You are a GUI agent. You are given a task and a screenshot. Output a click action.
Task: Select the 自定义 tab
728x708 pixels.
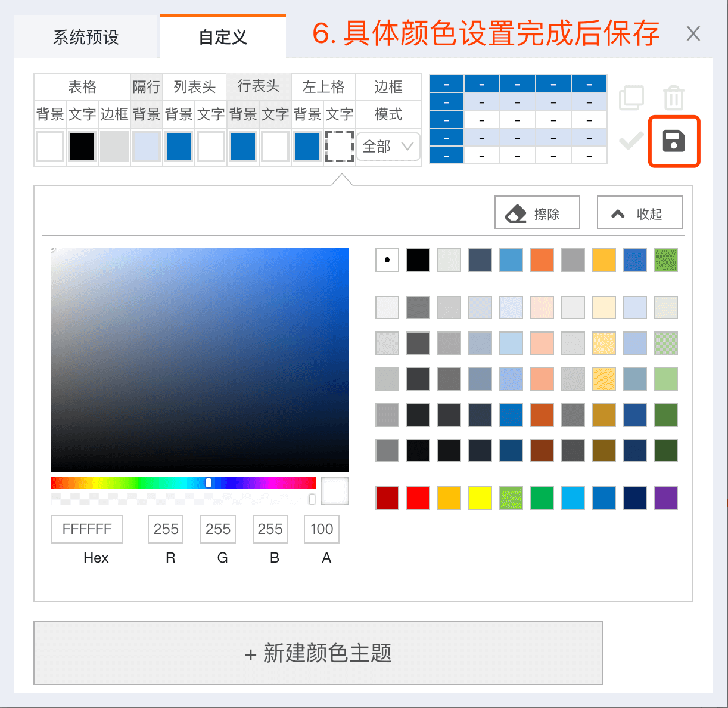point(223,37)
